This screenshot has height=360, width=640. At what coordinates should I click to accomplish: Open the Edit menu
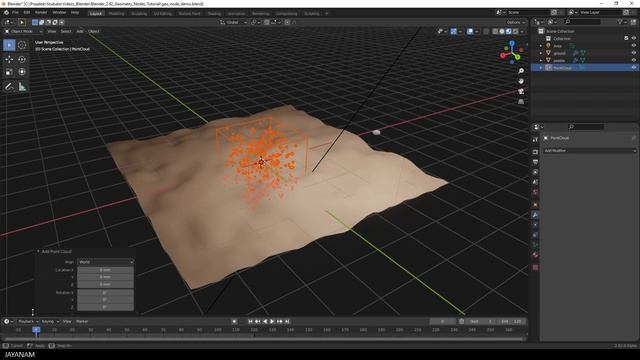click(x=27, y=13)
